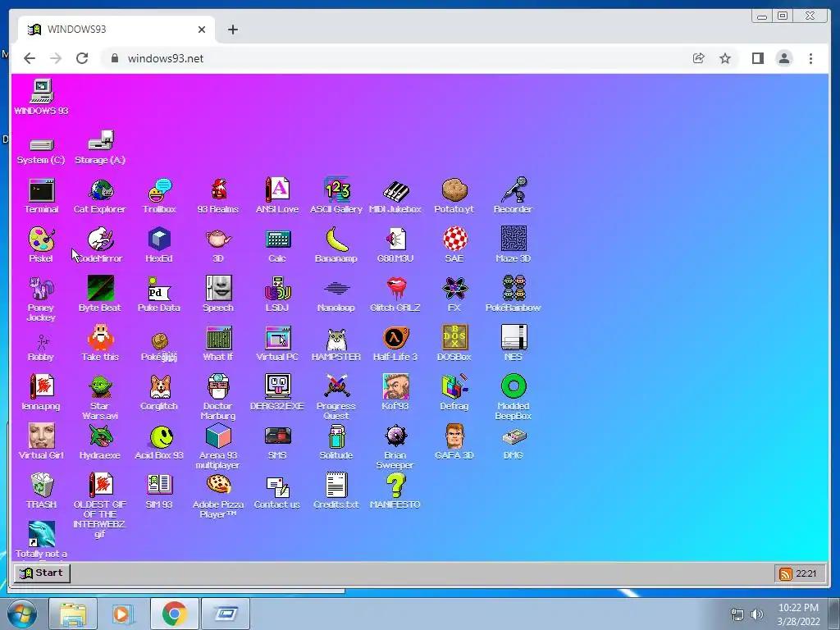Select the WINDOWS93 browser tab
The height and width of the screenshot is (630, 840).
116,30
